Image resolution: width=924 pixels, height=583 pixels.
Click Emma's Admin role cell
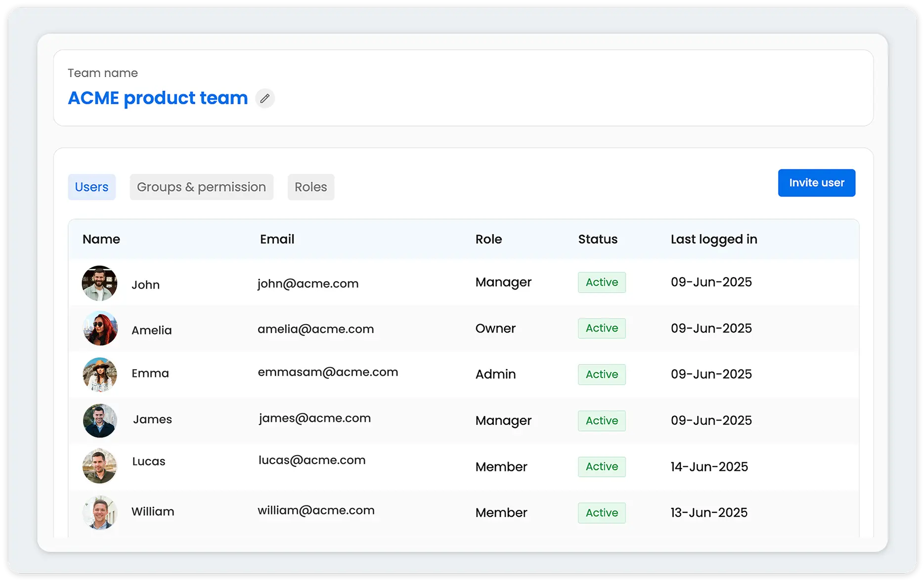495,374
